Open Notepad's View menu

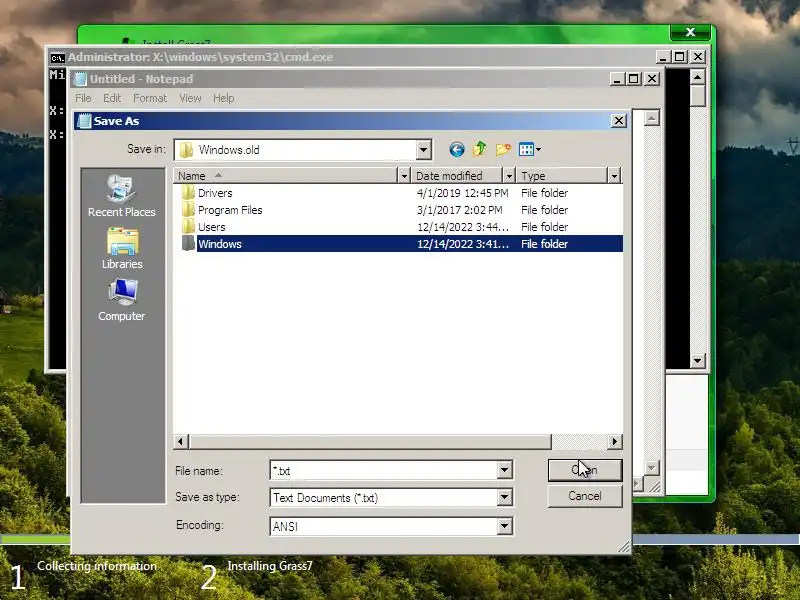point(190,98)
